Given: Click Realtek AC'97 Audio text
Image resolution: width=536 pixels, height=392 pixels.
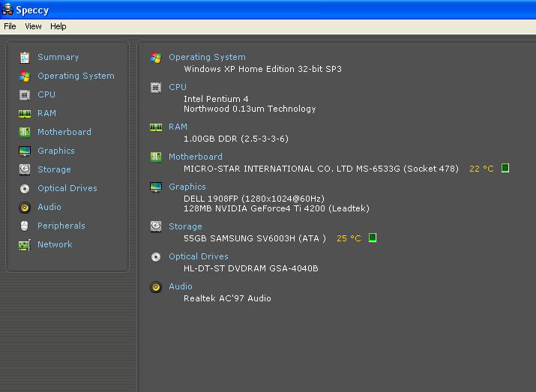Looking at the screenshot, I should pyautogui.click(x=227, y=298).
